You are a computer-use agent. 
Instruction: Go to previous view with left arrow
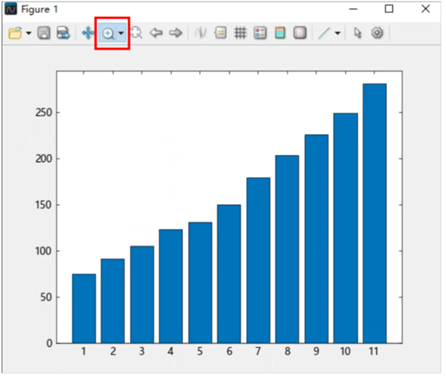click(156, 33)
